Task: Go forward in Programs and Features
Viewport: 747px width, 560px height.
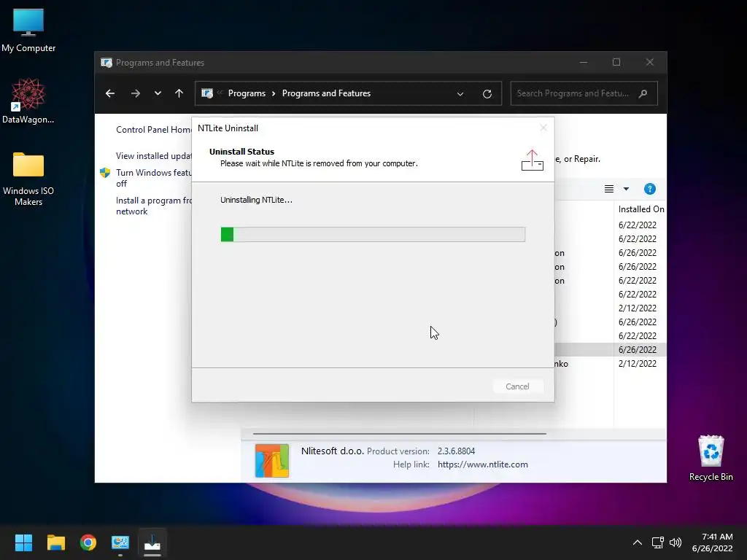Action: (135, 93)
